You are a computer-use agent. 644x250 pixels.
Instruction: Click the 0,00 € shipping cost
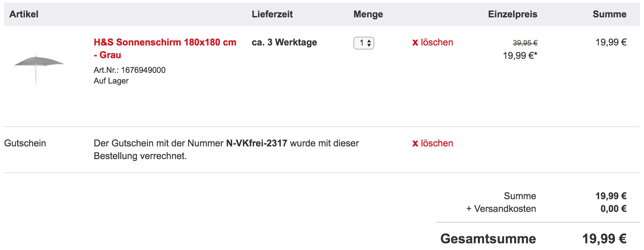pyautogui.click(x=613, y=209)
